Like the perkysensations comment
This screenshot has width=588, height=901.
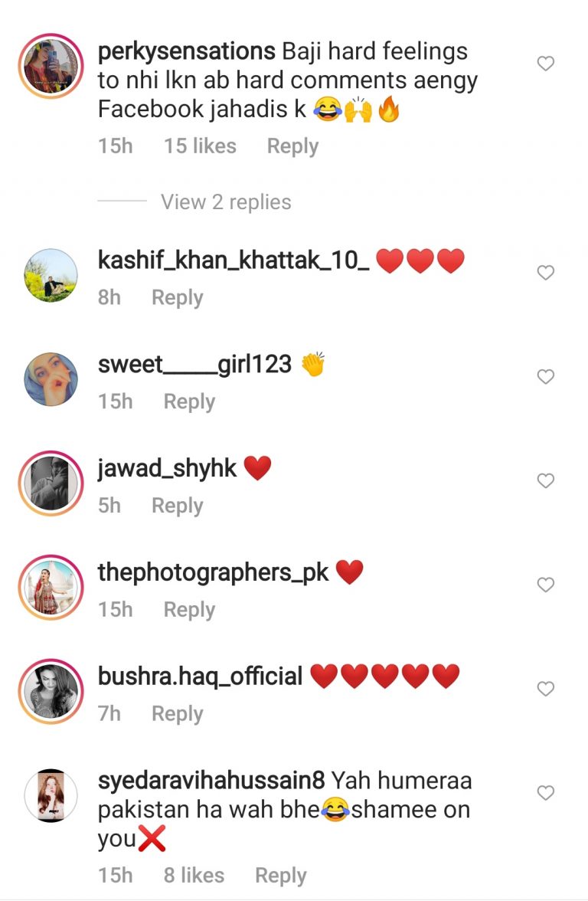click(x=545, y=63)
